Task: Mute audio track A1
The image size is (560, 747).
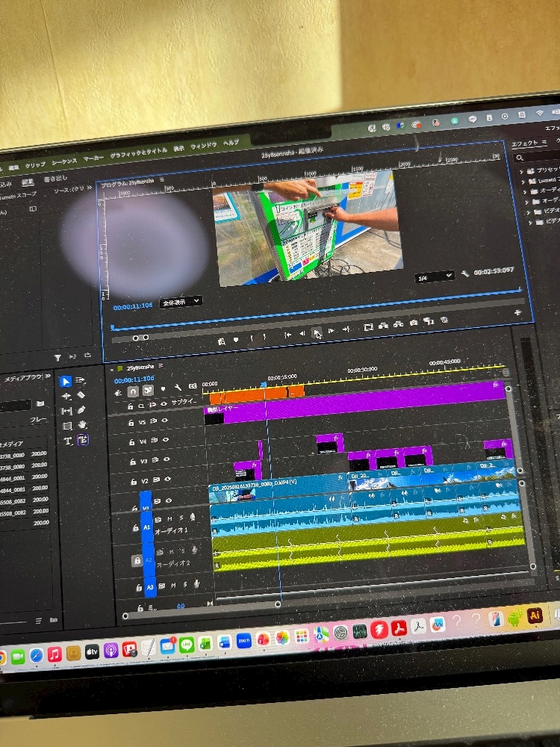Action: click(x=170, y=518)
